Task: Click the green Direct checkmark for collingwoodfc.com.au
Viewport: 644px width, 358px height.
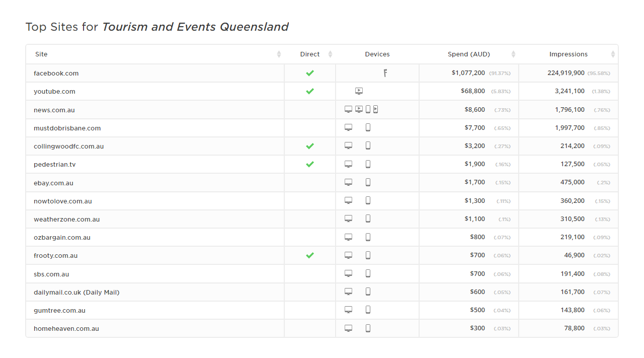Action: pos(310,146)
